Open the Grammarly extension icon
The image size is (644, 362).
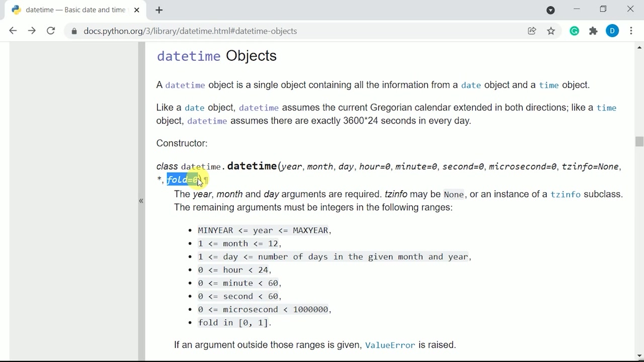[574, 31]
